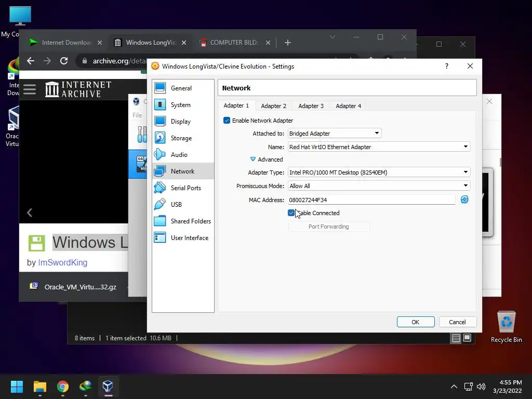Open the Adapter Type dropdown

[379, 172]
